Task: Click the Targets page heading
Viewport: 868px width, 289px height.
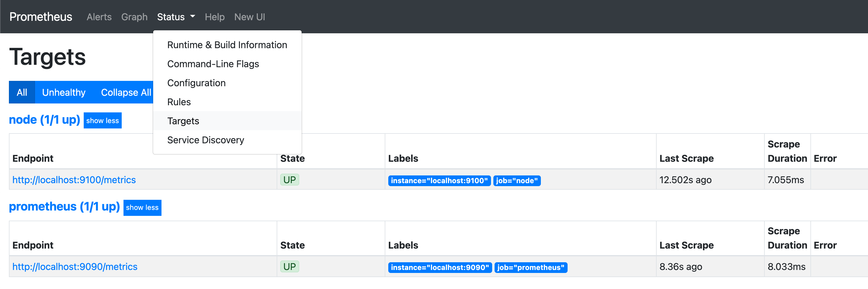Action: pyautogui.click(x=47, y=57)
